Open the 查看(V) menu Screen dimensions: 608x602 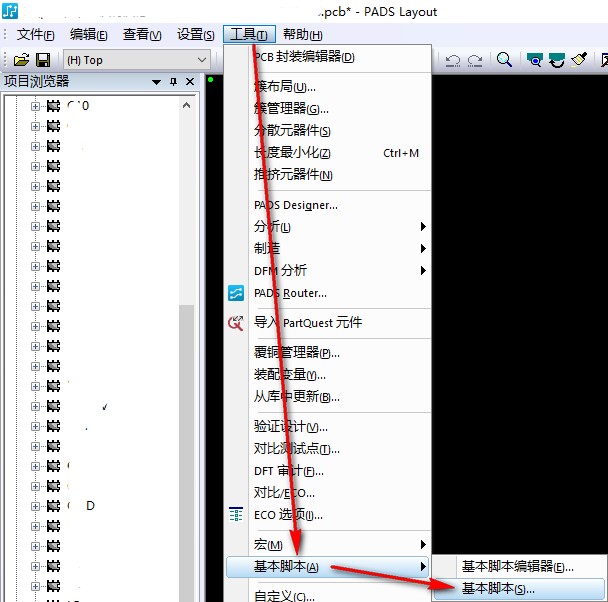click(x=142, y=34)
